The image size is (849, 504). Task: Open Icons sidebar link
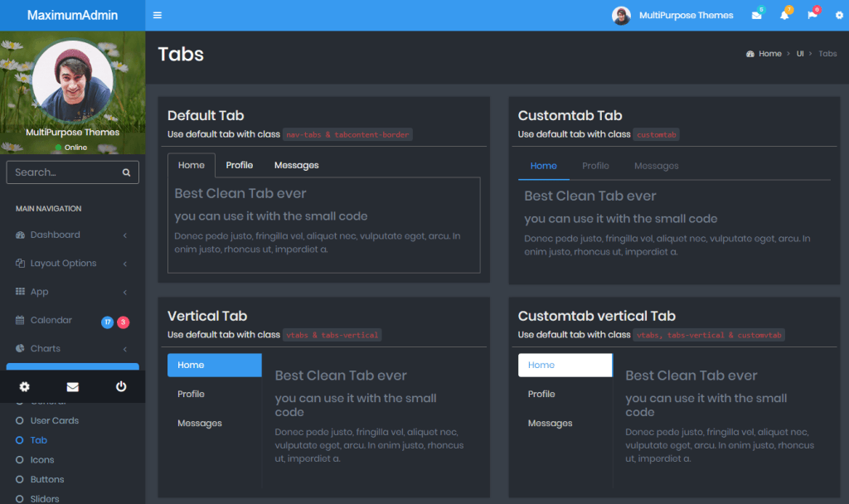[x=42, y=459]
